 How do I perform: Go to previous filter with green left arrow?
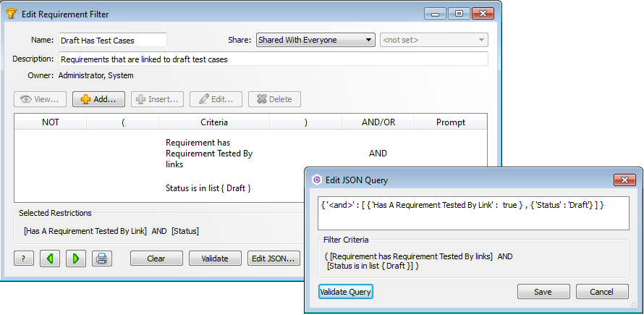click(x=50, y=259)
